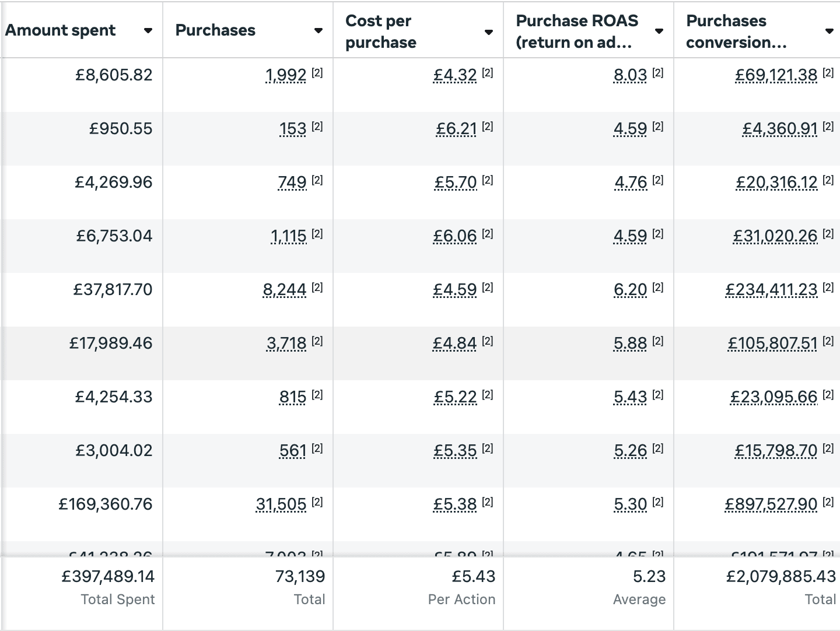Select the £4.32 cost per purchase value
The height and width of the screenshot is (631, 840).
click(455, 75)
